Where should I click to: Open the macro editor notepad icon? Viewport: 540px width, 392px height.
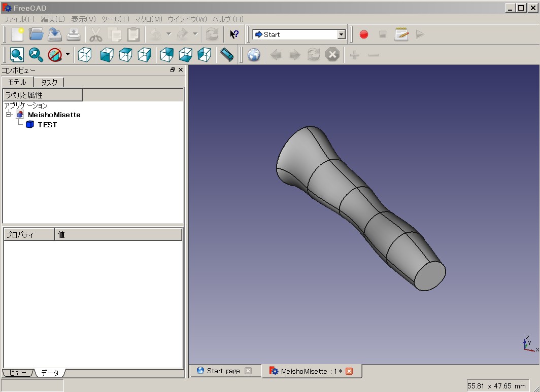(401, 34)
